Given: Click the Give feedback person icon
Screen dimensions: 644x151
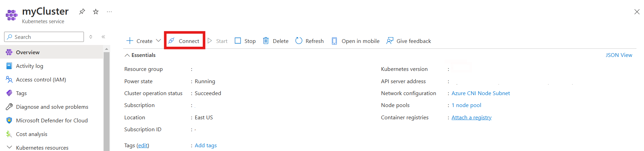Looking at the screenshot, I should (390, 41).
